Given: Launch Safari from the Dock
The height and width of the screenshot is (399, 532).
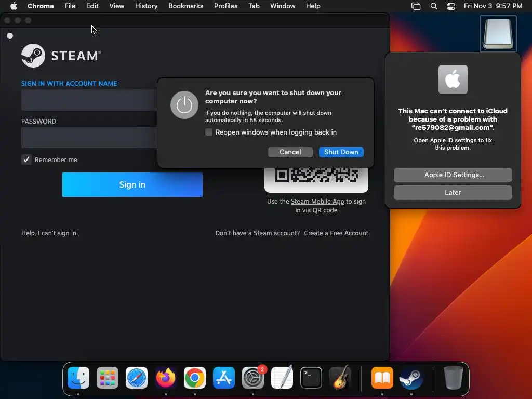Looking at the screenshot, I should point(137,378).
